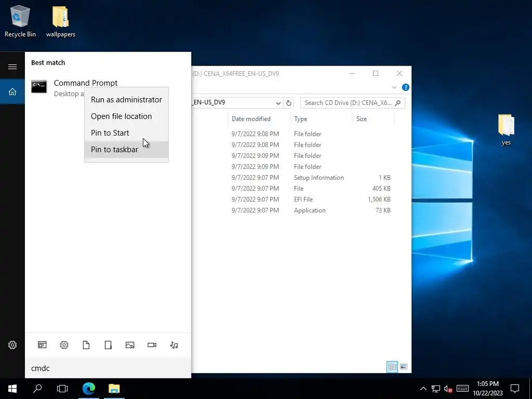Choose Run as administrator

tap(127, 100)
